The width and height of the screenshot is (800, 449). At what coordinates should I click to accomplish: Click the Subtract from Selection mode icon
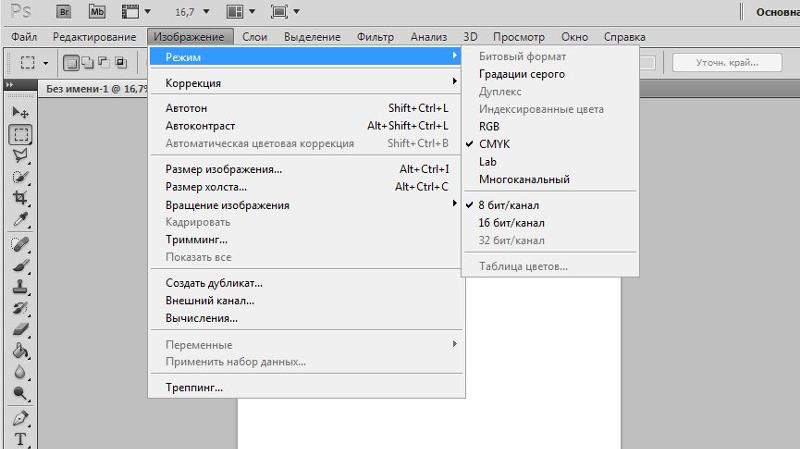coord(104,63)
